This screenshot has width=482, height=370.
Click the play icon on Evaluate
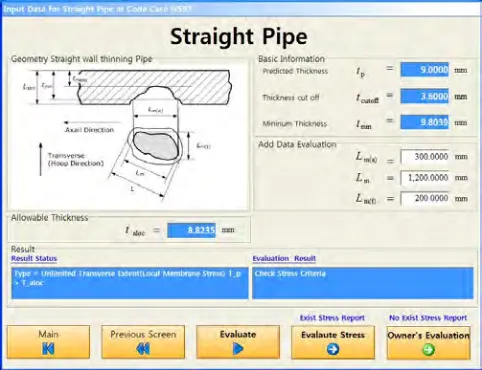click(x=238, y=349)
